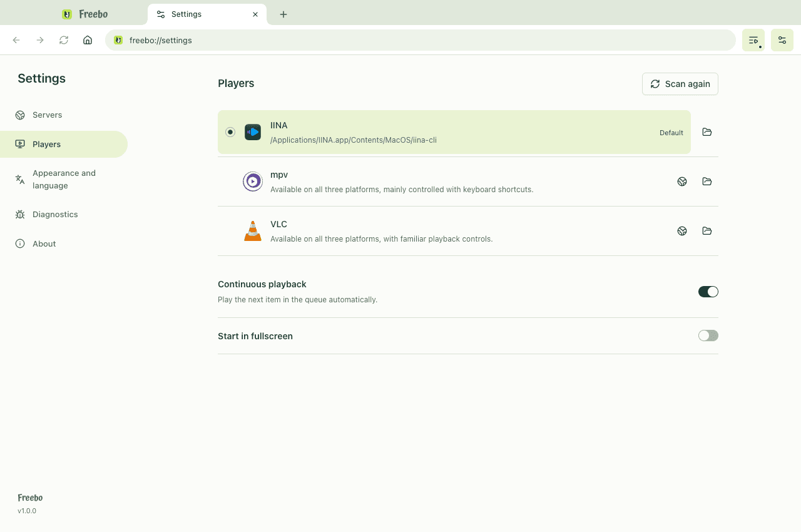Reload the page using the refresh icon
This screenshot has width=801, height=532.
(x=64, y=40)
